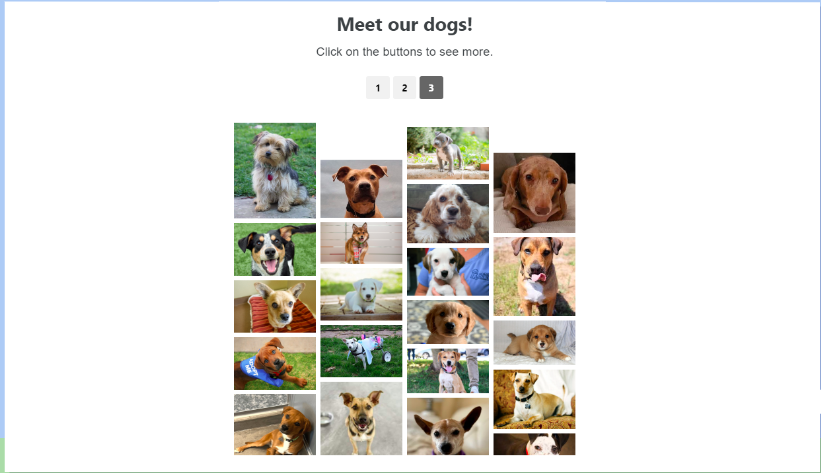The image size is (821, 473).
Task: Select the white puppy lying on deck
Action: pos(361,294)
